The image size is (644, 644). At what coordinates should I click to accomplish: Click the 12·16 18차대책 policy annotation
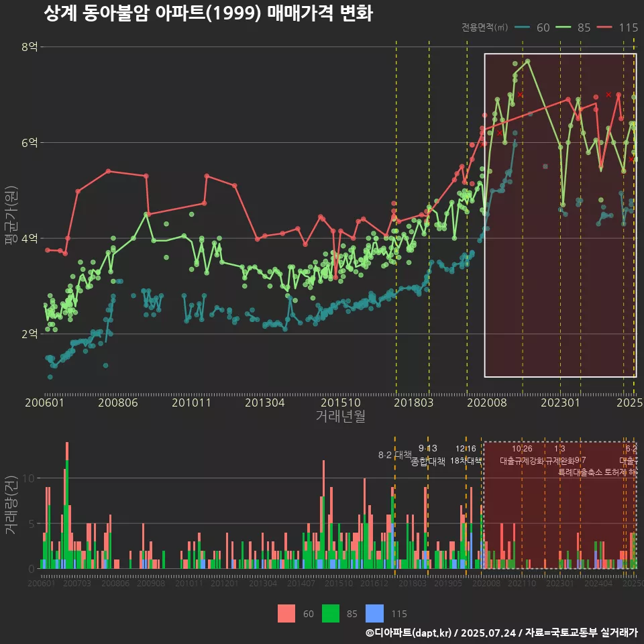466,455
